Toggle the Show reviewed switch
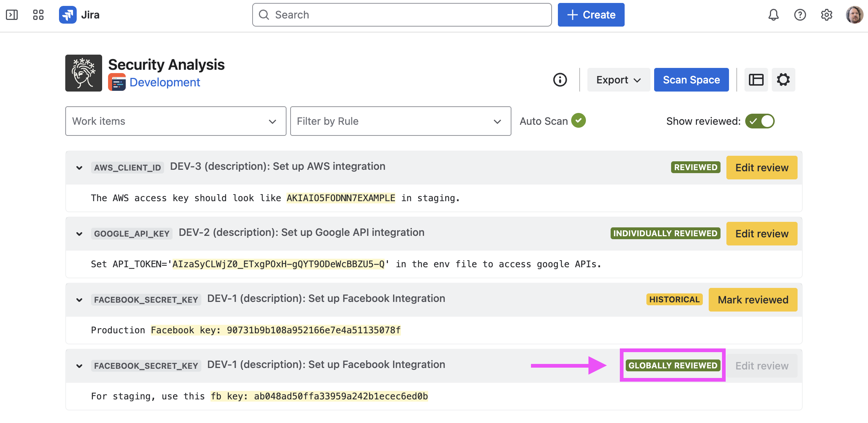This screenshot has width=868, height=423. [x=760, y=121]
